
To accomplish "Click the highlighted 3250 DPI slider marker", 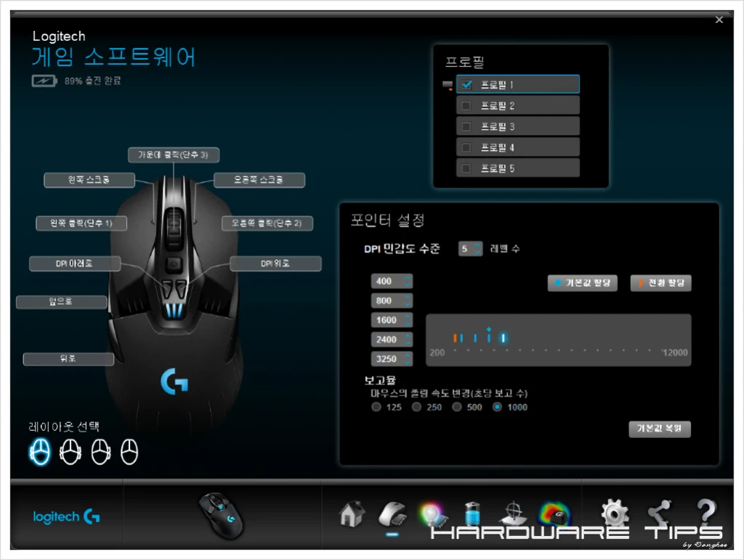I will (x=503, y=338).
